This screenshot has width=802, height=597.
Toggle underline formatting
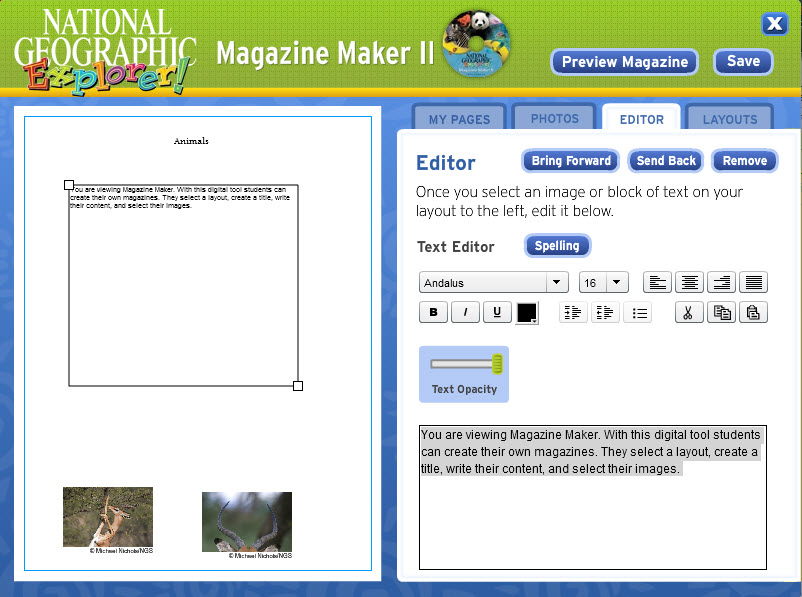(x=497, y=312)
